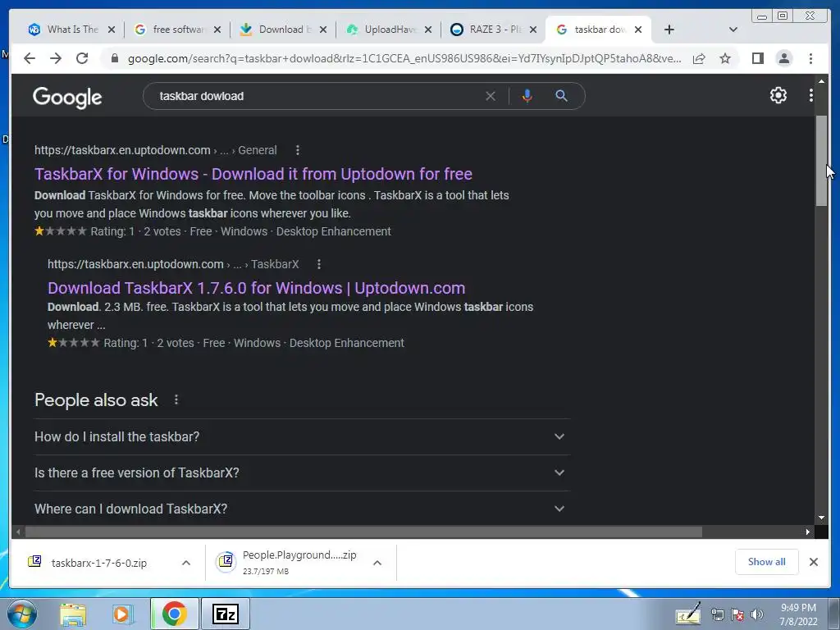This screenshot has width=840, height=630.
Task: Select the "taskbar dow" tab
Action: click(x=597, y=30)
